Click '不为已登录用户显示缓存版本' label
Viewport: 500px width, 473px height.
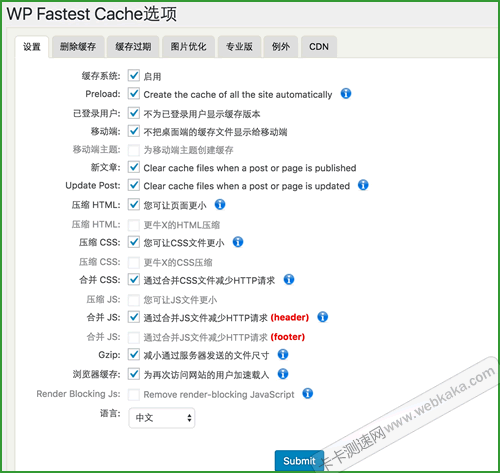pos(202,114)
